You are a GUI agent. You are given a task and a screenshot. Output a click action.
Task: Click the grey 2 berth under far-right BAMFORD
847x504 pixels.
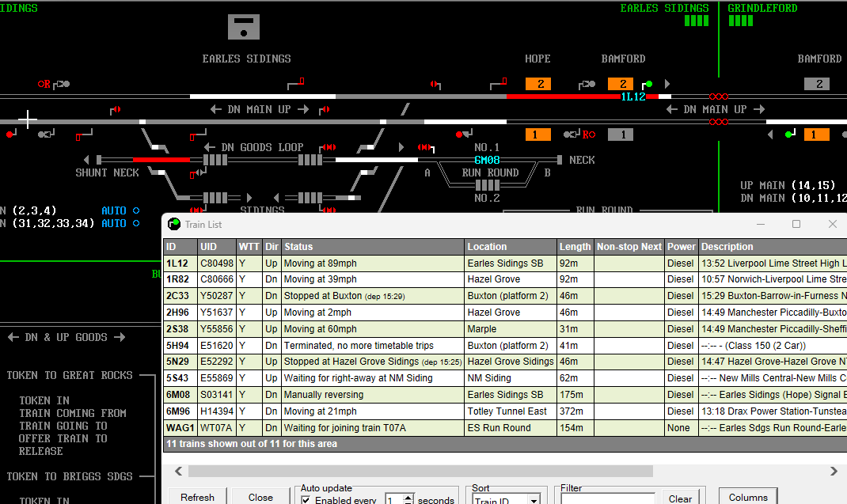[x=817, y=84]
